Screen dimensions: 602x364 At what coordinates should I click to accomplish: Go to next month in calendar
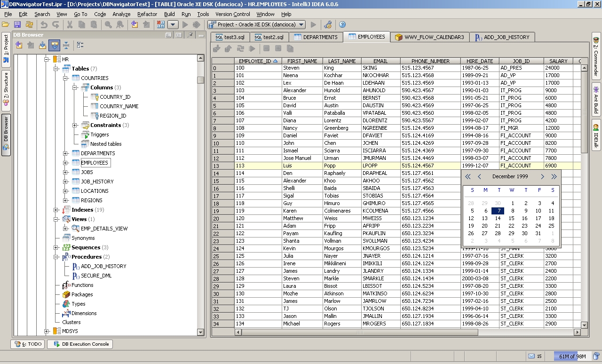542,177
